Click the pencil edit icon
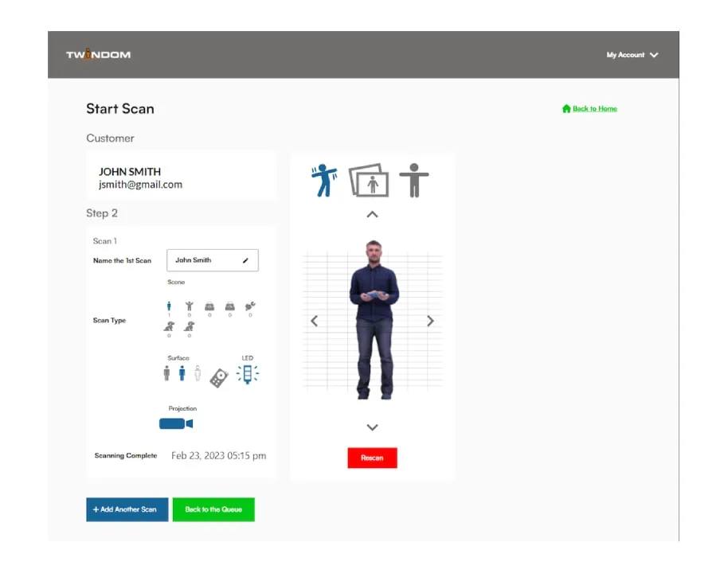The height and width of the screenshot is (573, 728). coord(245,260)
